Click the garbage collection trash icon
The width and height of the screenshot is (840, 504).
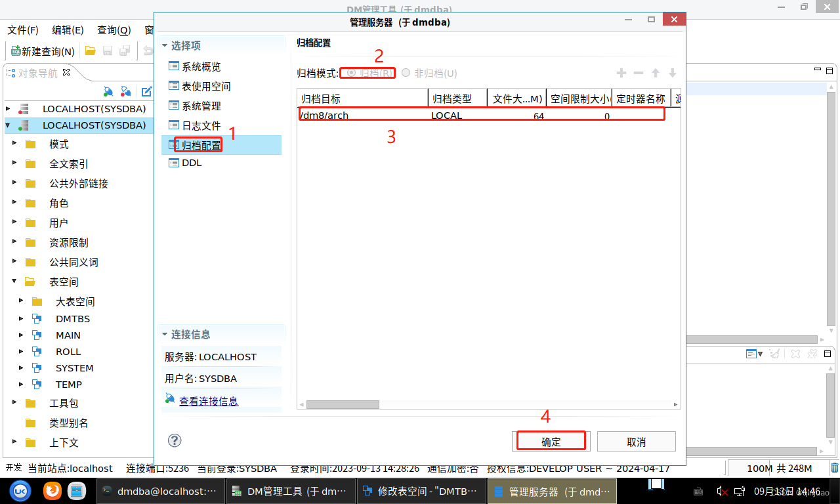[834, 468]
